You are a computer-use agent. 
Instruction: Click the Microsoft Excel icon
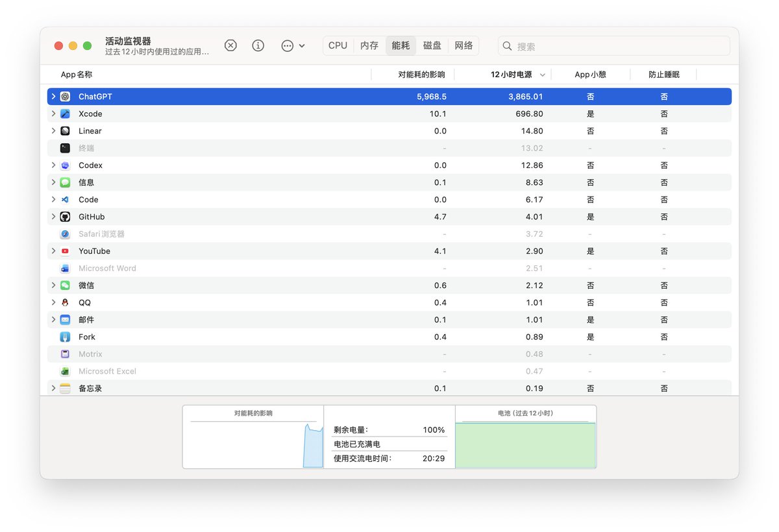[x=65, y=372]
